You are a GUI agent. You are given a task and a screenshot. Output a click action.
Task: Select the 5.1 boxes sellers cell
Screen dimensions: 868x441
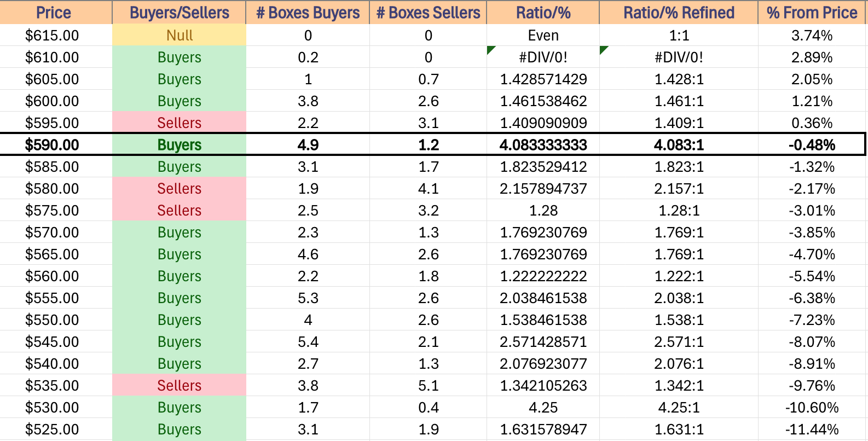(x=428, y=385)
